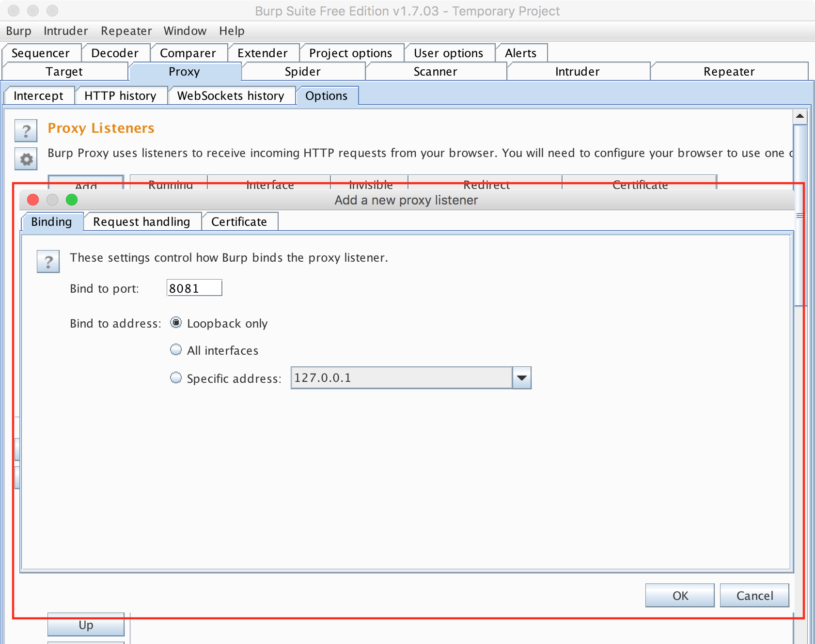Choose the Specific address radio option

176,377
